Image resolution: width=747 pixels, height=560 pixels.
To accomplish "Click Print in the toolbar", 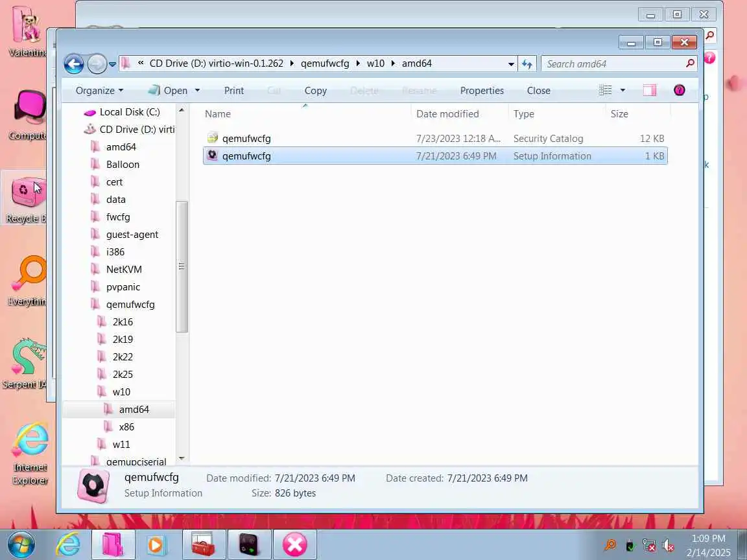I will tap(234, 91).
